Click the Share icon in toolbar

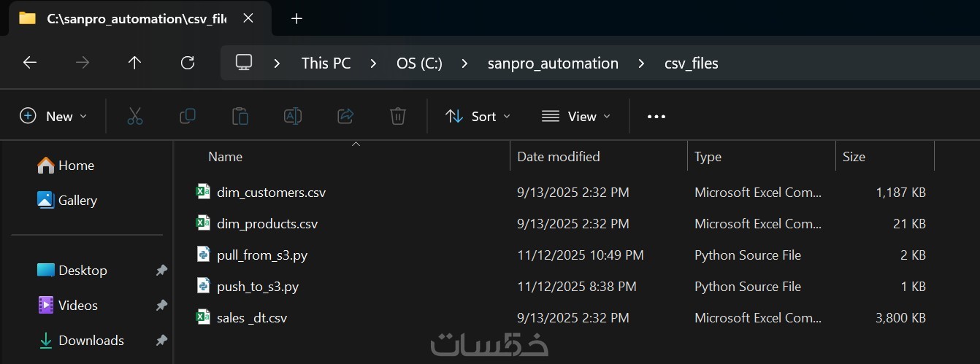point(345,116)
